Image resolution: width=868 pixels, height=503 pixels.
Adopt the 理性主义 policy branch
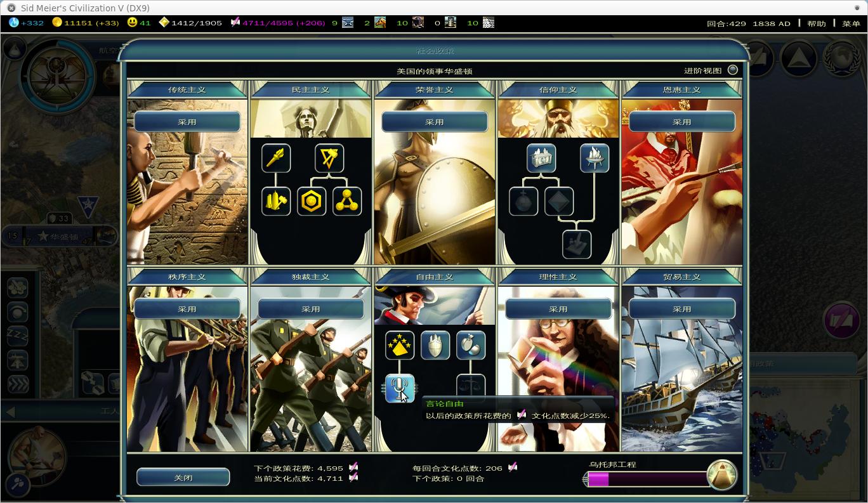tap(558, 309)
